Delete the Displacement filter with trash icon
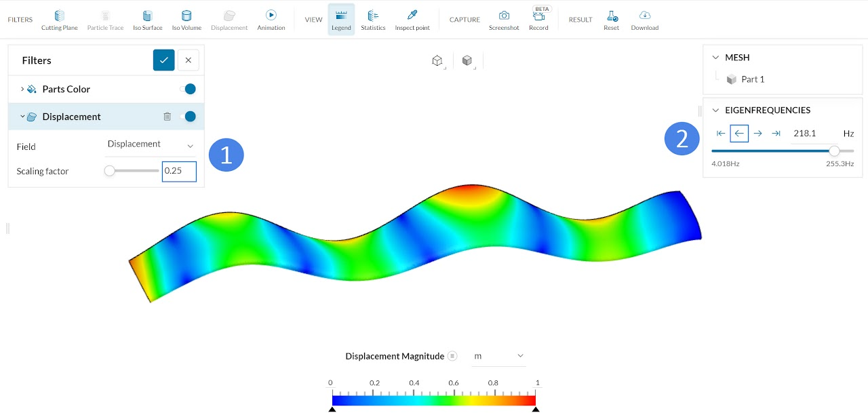 pyautogui.click(x=167, y=117)
